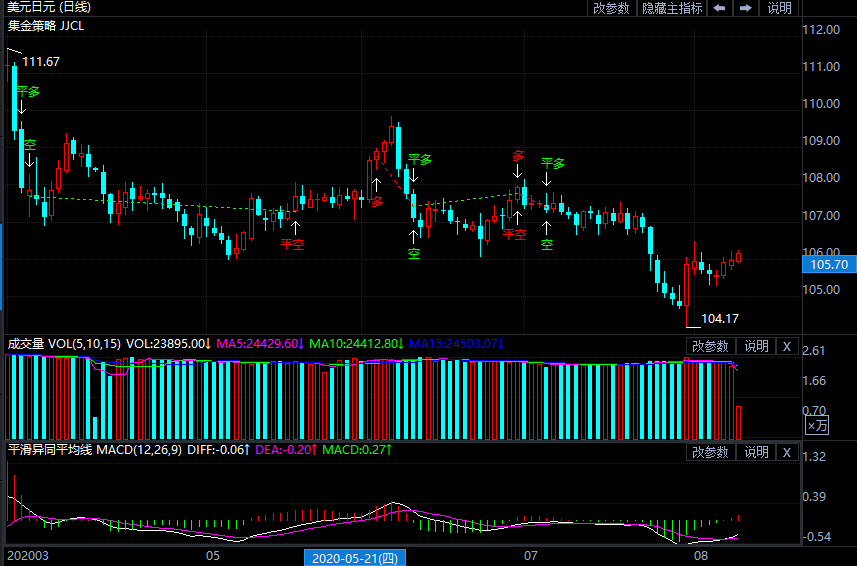Viewport: 857px width, 566px height.
Task: Click the left arrow navigation button
Action: pos(720,8)
